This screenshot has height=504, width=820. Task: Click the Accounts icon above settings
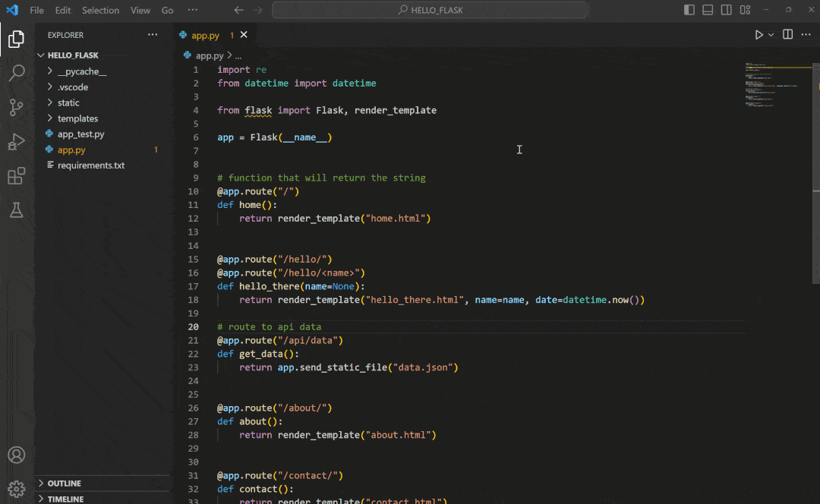click(17, 455)
